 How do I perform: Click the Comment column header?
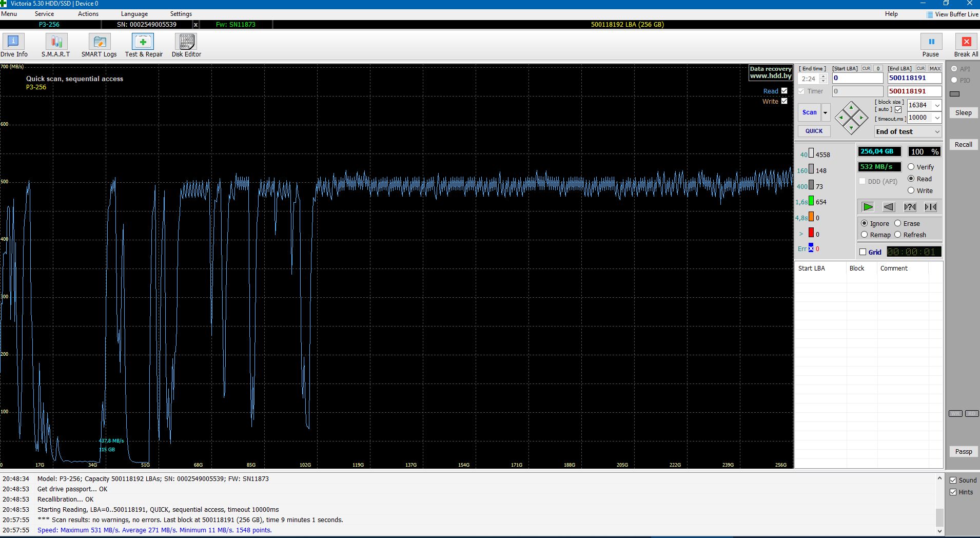click(894, 268)
